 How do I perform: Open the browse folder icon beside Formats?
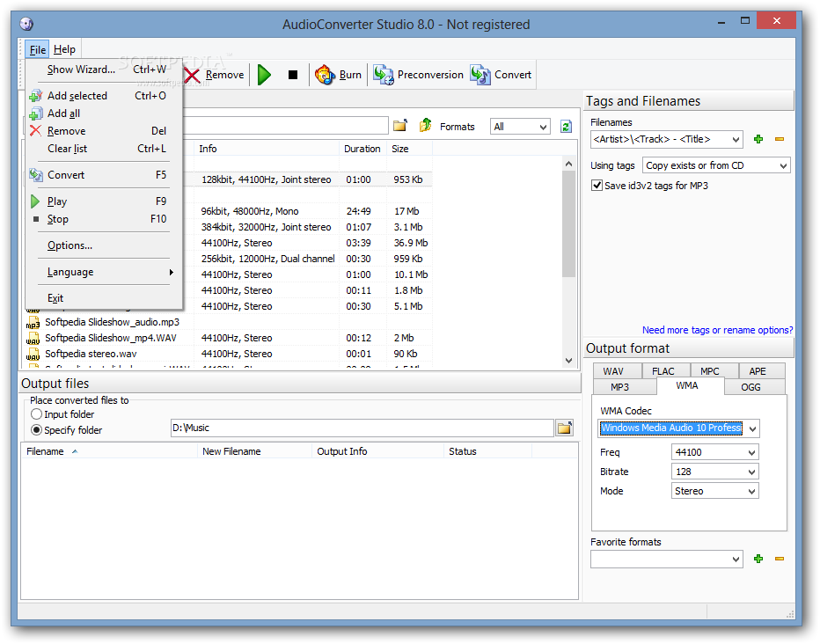point(400,126)
